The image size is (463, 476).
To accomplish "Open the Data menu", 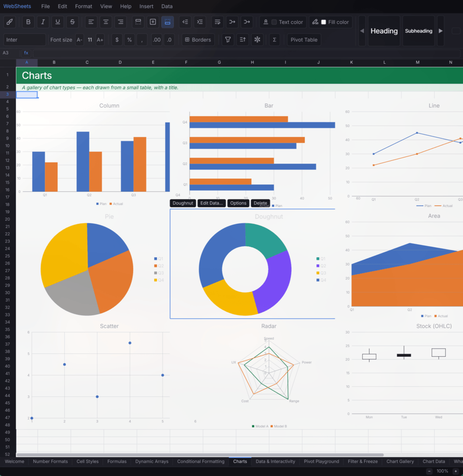I will pos(167,6).
